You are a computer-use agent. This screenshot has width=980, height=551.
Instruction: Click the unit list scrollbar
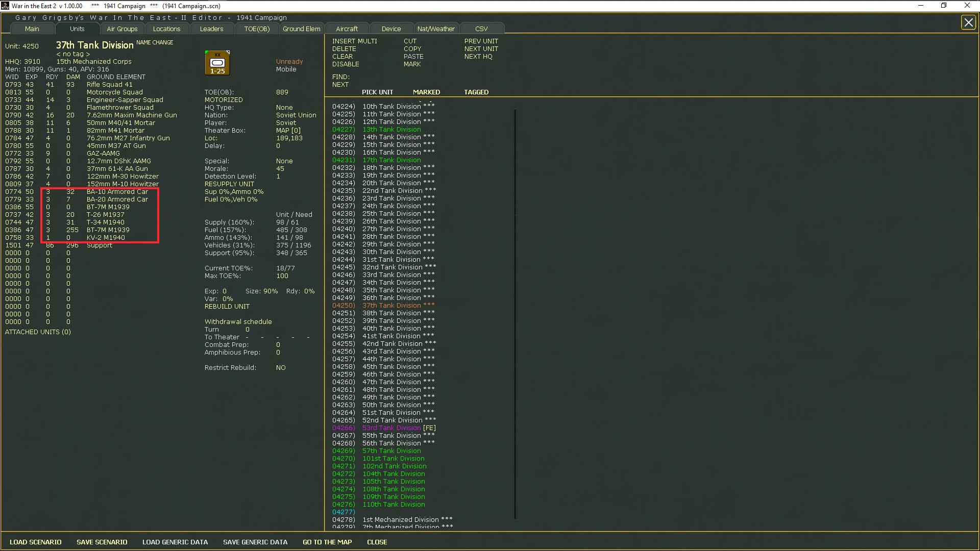click(x=515, y=314)
